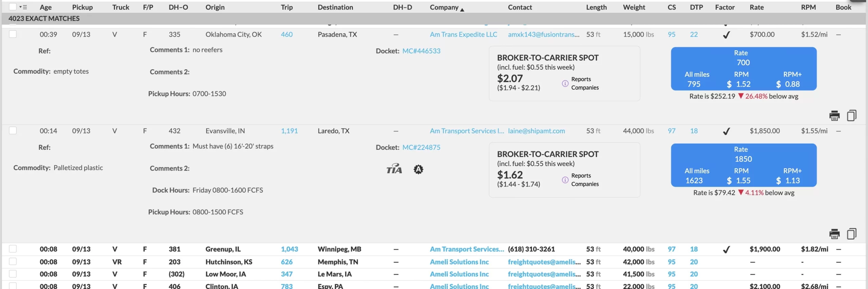Screen dimensions: 868x289
Task: Click 26.48% below avg text
Action: coord(772,96)
